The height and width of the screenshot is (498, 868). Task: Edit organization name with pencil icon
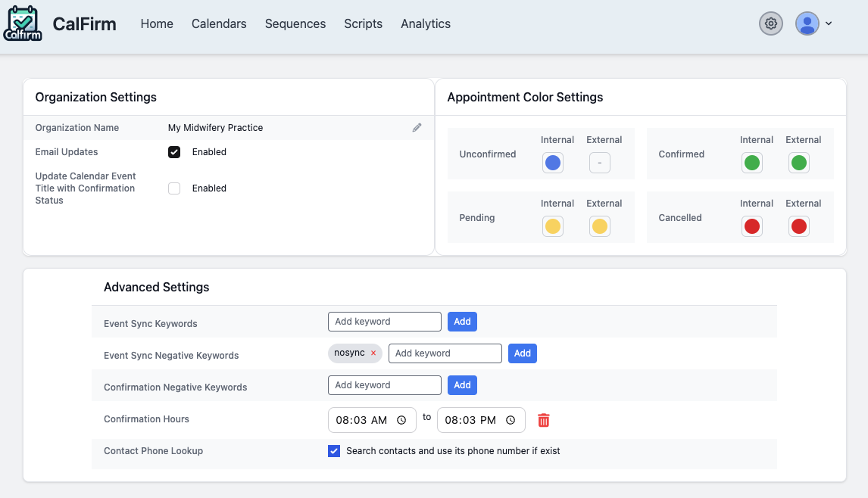pyautogui.click(x=417, y=128)
